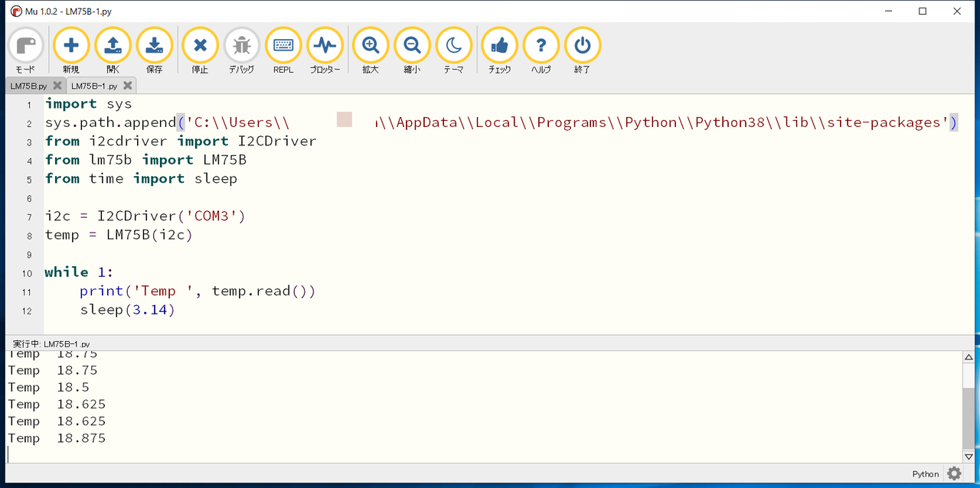Stop the running script with 停止

(200, 50)
